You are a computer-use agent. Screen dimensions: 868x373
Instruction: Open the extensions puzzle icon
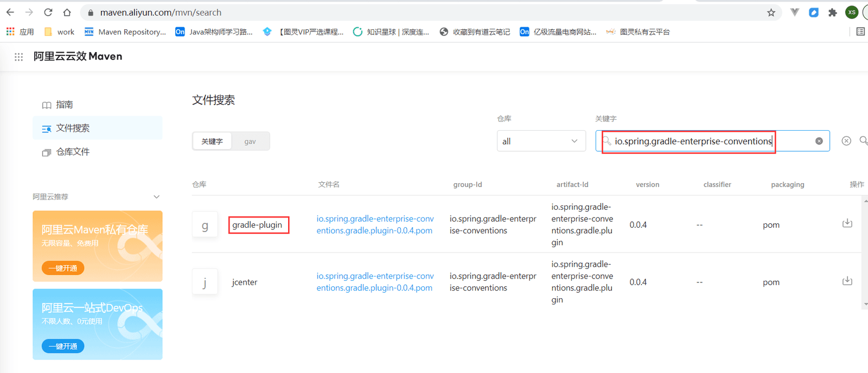click(x=832, y=12)
